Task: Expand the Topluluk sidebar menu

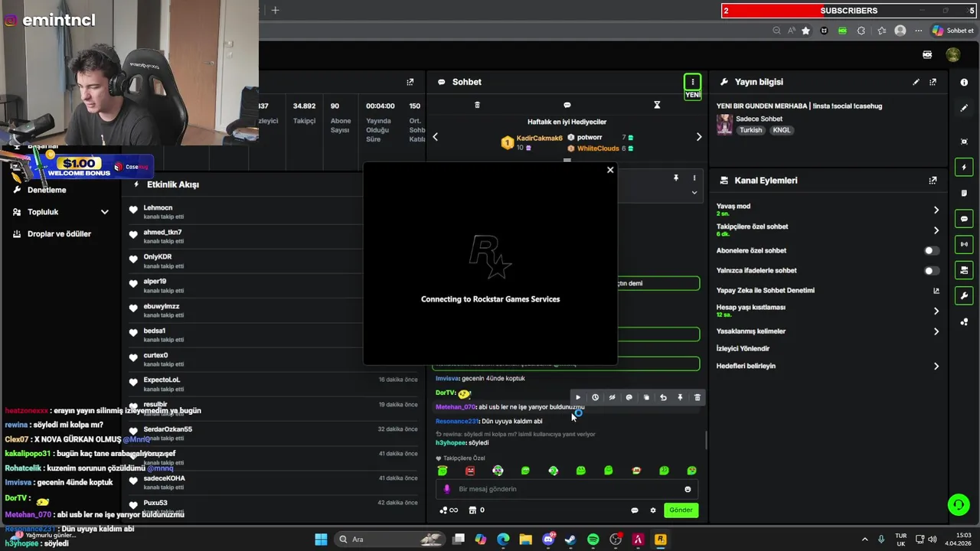Action: tap(104, 212)
